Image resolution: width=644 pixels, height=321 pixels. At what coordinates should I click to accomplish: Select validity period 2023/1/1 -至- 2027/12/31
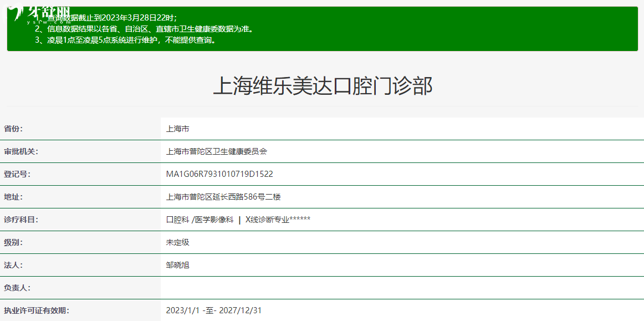click(213, 310)
